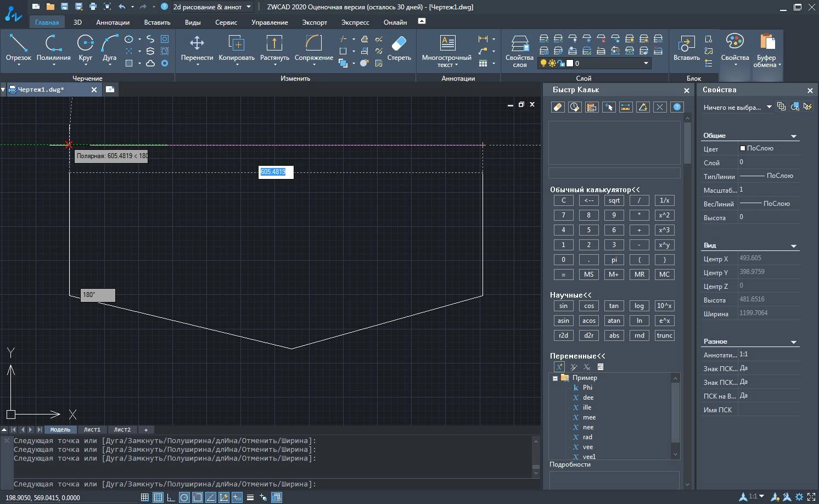Click the dynamic input field showing 605.4819
The height and width of the screenshot is (504, 819).
click(276, 172)
